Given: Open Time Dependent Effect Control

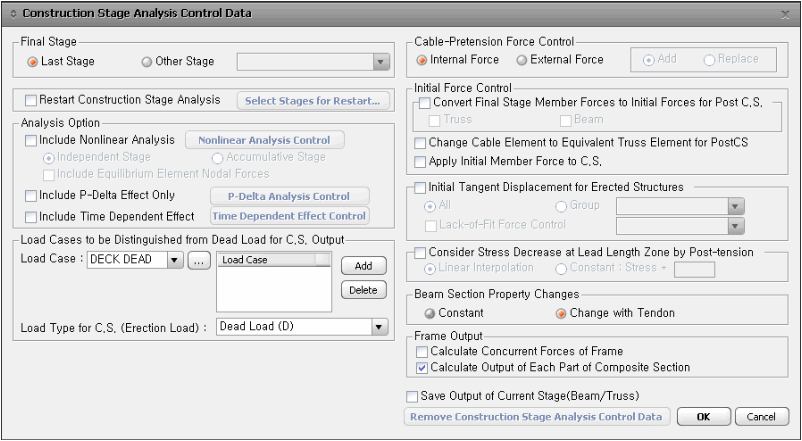Looking at the screenshot, I should pos(289,216).
